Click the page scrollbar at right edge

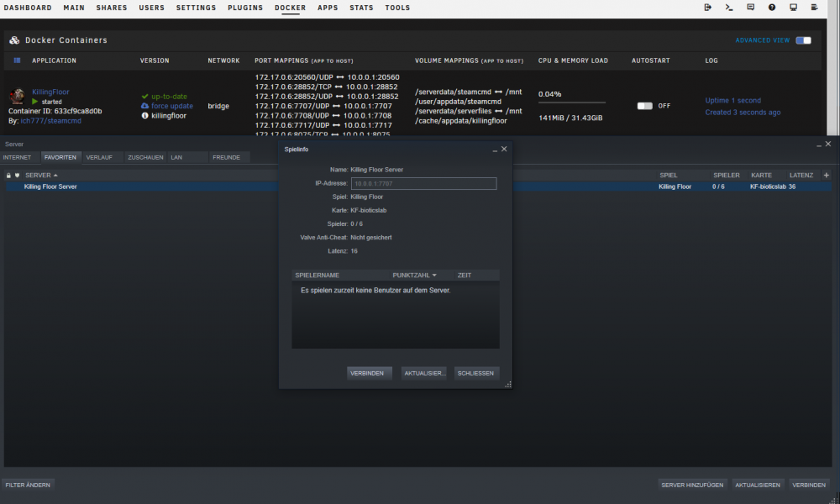[x=833, y=67]
